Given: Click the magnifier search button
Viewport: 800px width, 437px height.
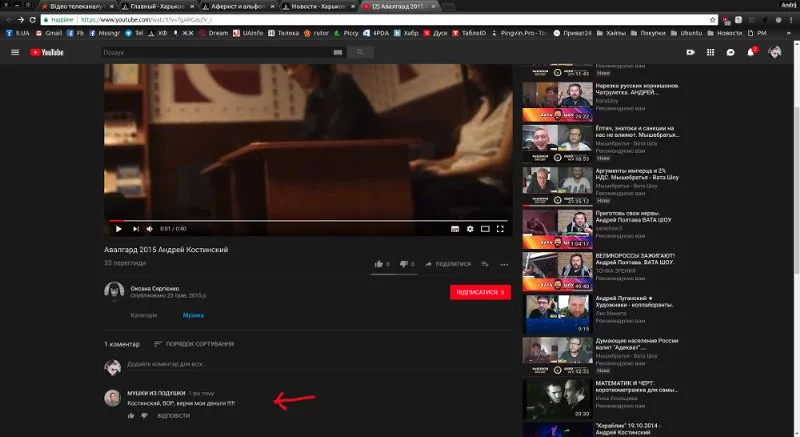Looking at the screenshot, I should [x=360, y=53].
